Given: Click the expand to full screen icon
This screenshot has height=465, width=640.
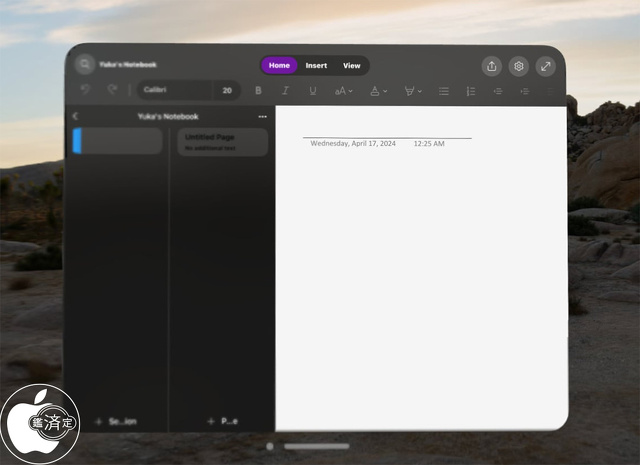Looking at the screenshot, I should 545,66.
